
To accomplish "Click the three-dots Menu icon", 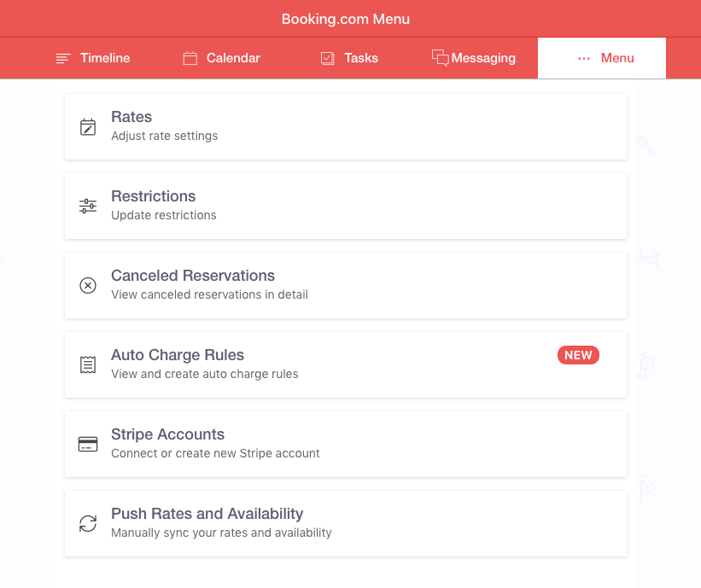I will (x=584, y=58).
